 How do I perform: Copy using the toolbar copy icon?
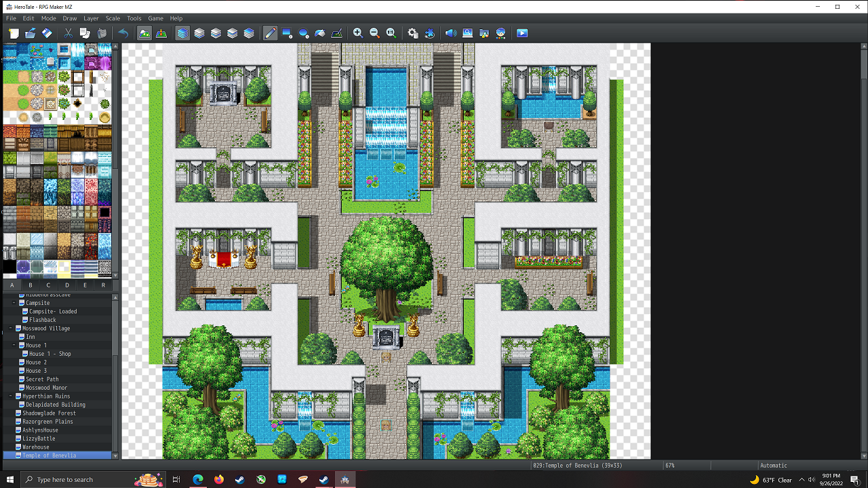(85, 33)
